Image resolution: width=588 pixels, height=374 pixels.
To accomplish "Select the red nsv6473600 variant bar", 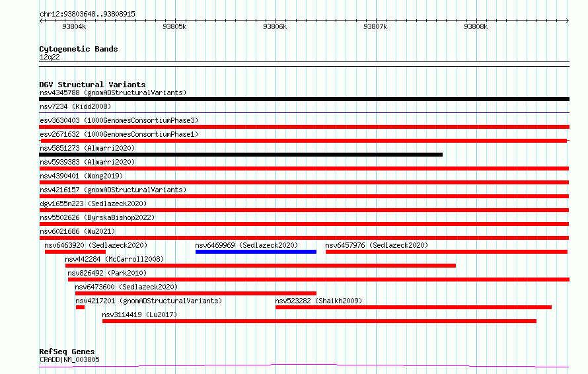I will pos(196,293).
